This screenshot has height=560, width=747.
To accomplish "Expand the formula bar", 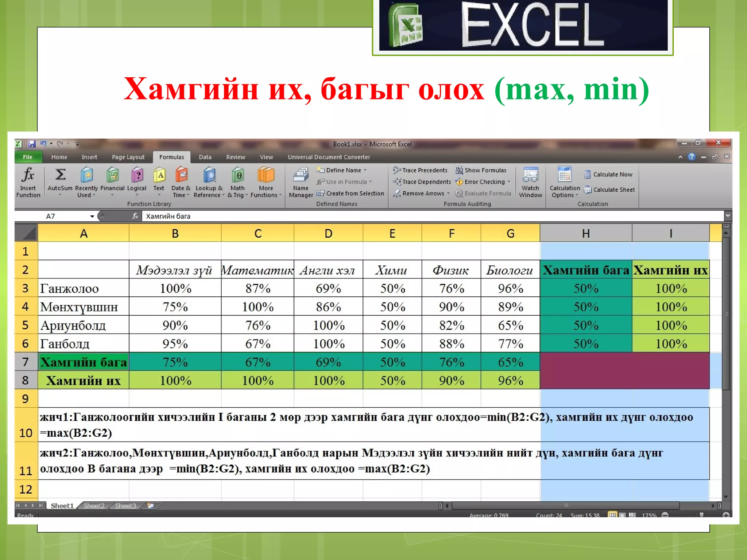I will click(728, 216).
